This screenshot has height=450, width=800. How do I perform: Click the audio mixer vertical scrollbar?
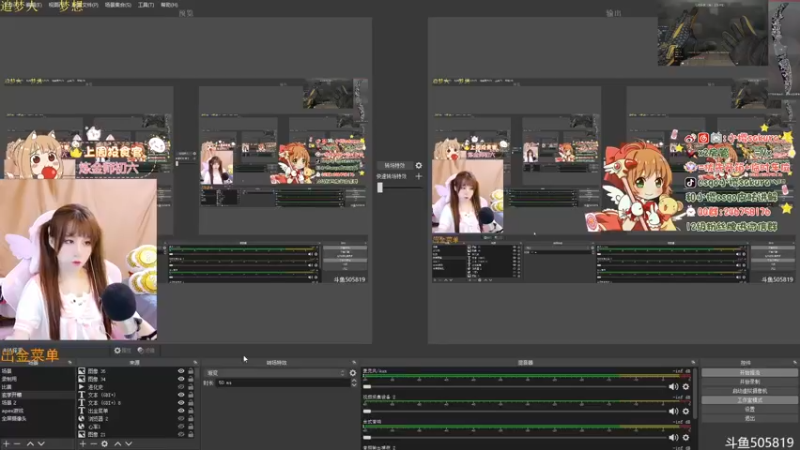click(695, 394)
